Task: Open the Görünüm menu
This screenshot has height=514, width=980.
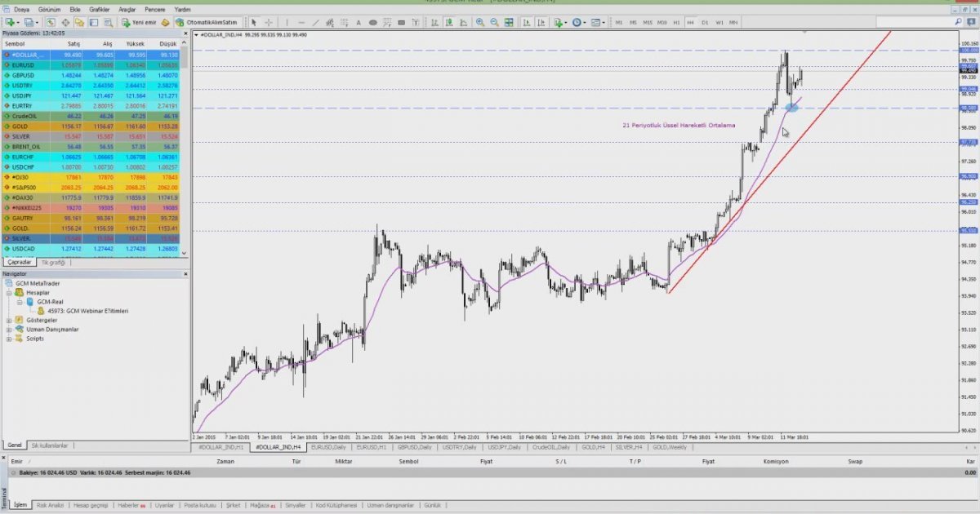Action: pyautogui.click(x=49, y=9)
